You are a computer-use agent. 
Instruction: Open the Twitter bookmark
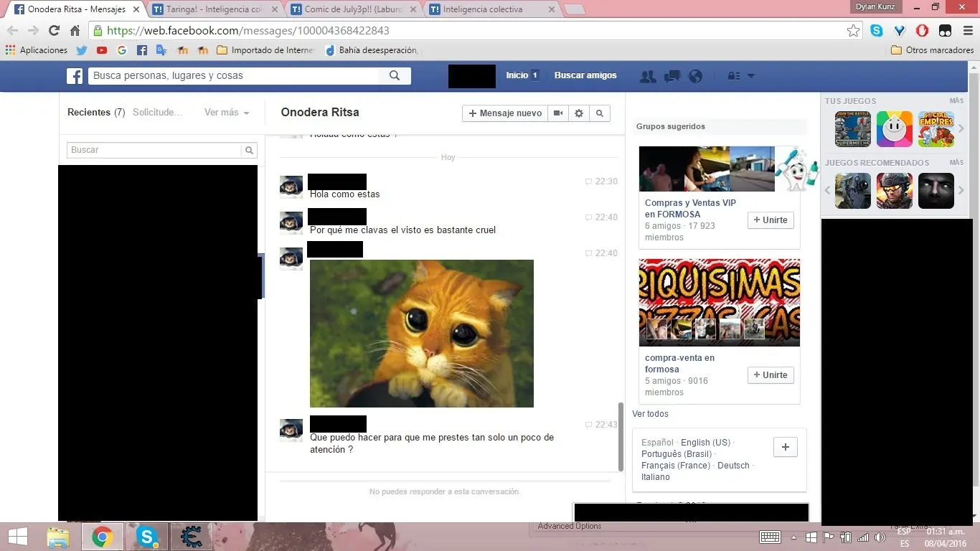coord(81,50)
